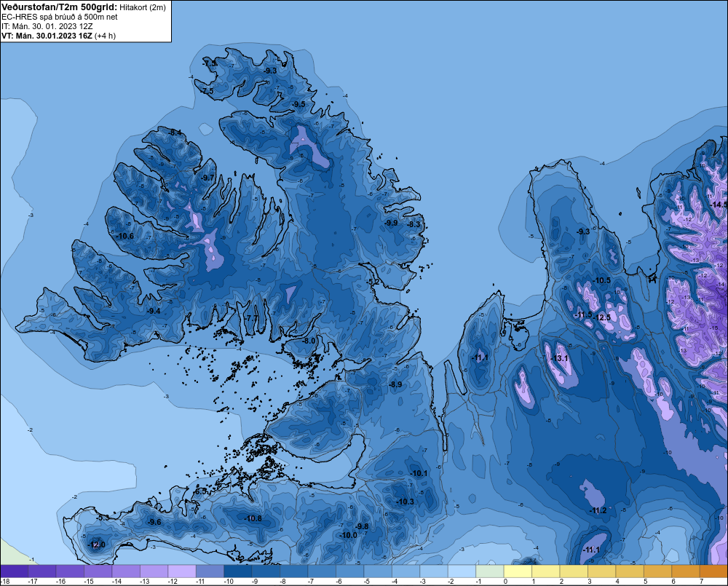Image resolution: width=728 pixels, height=586 pixels.
Task: Click the -7.7 temperature label
Action: tap(251, 317)
